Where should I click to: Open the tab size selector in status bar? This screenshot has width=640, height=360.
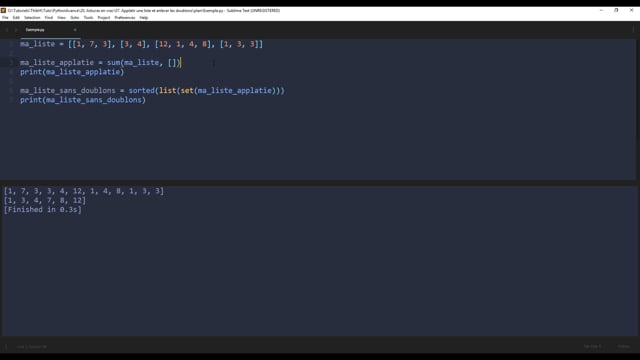pyautogui.click(x=592, y=347)
